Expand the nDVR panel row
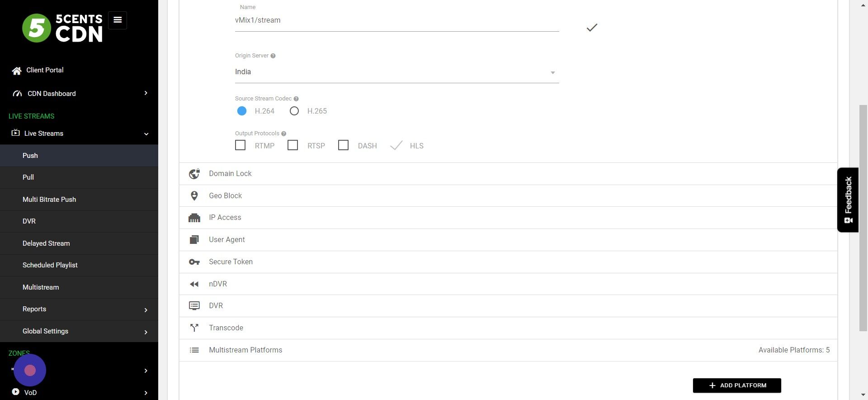This screenshot has width=868, height=400. pyautogui.click(x=508, y=284)
